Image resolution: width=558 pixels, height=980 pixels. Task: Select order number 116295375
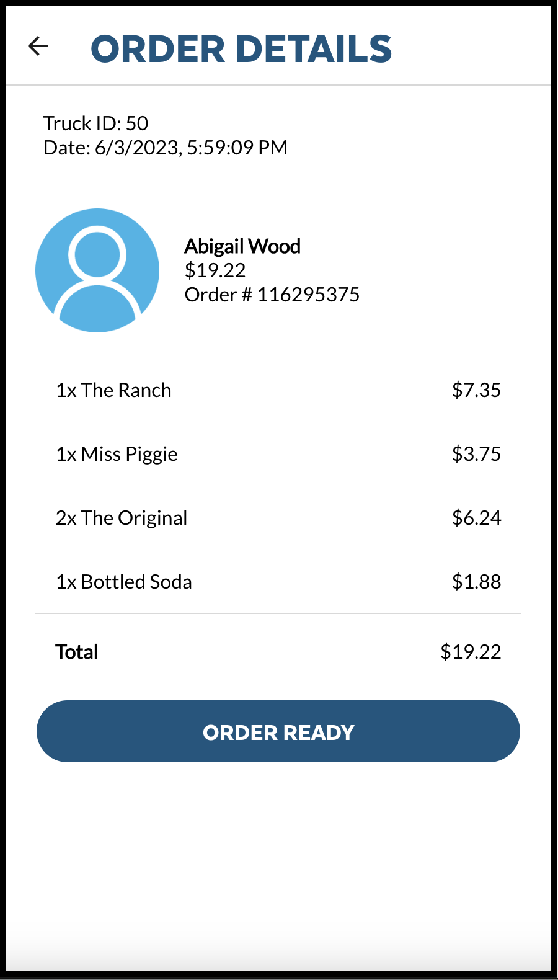[273, 295]
